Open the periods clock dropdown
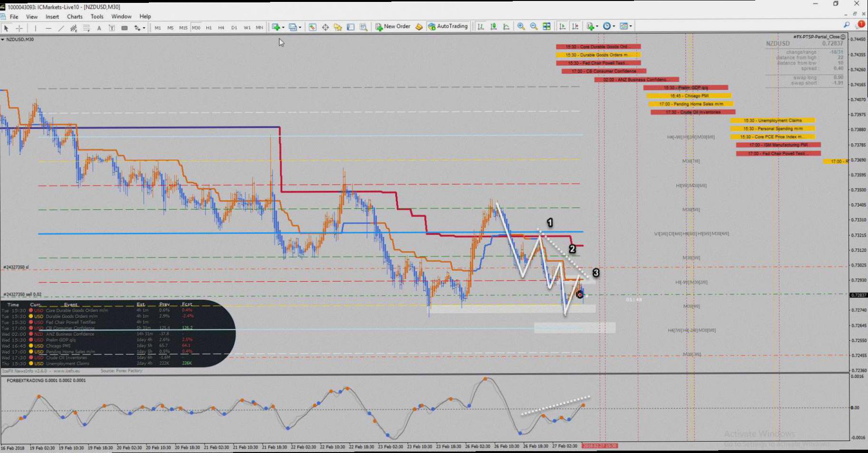The width and height of the screenshot is (868, 453). 609,27
